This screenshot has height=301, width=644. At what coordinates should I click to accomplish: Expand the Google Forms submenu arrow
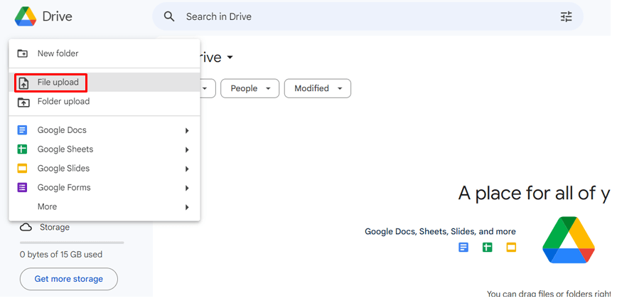[187, 188]
